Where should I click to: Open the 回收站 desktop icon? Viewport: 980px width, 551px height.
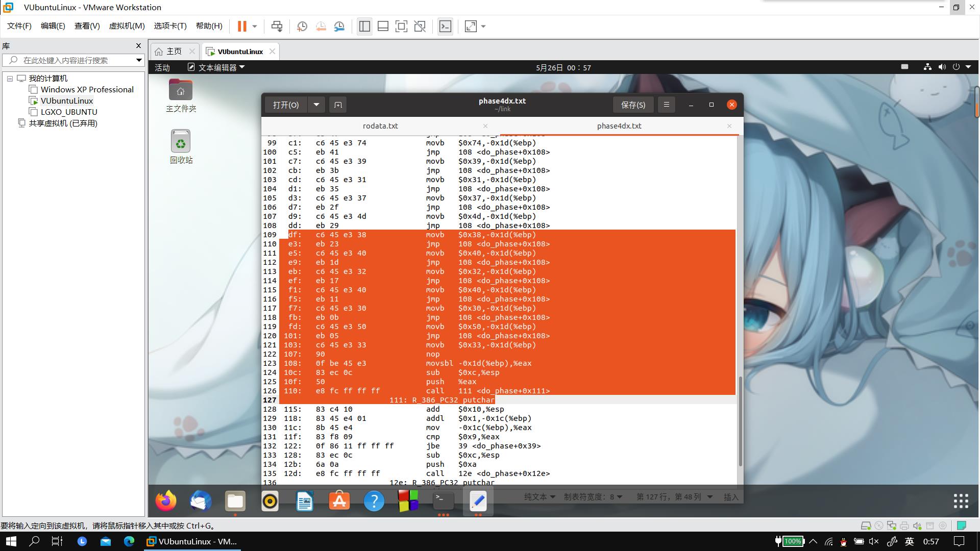point(181,147)
